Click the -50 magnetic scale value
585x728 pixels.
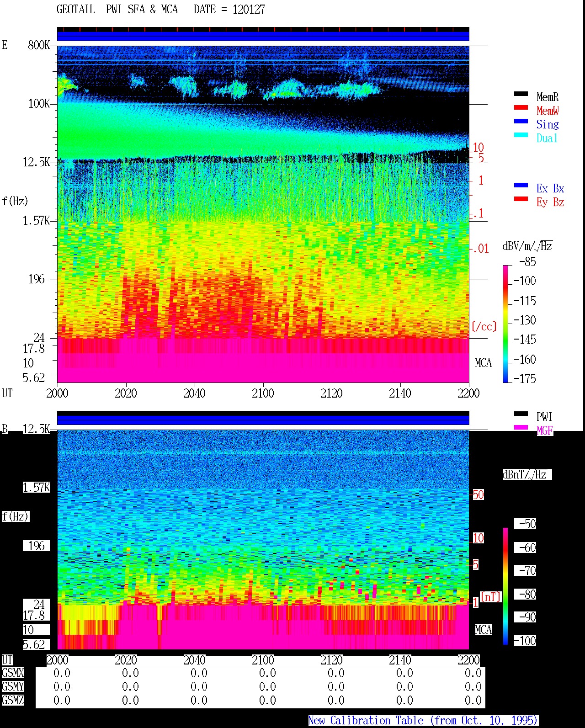[x=525, y=524]
